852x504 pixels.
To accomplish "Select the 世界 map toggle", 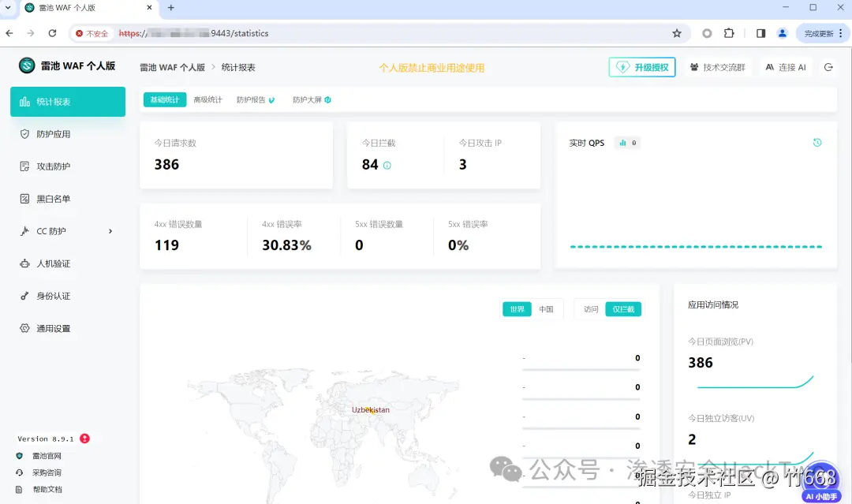I will click(517, 309).
